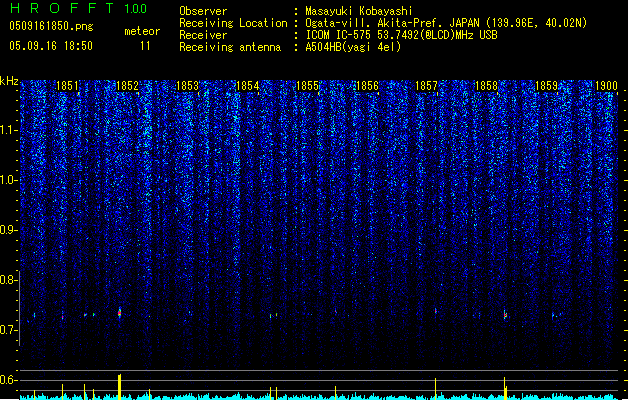
Task: Click the 1.1 frequency axis label
Action: [x=9, y=130]
